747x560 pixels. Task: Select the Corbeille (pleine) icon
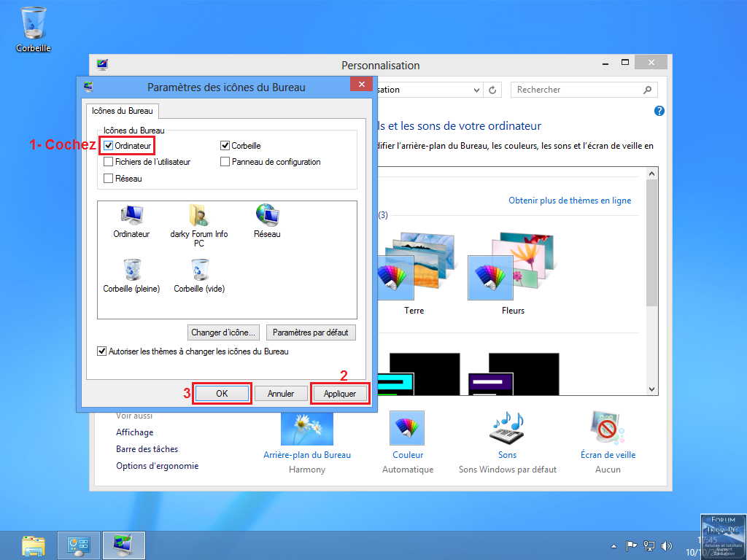click(x=131, y=271)
